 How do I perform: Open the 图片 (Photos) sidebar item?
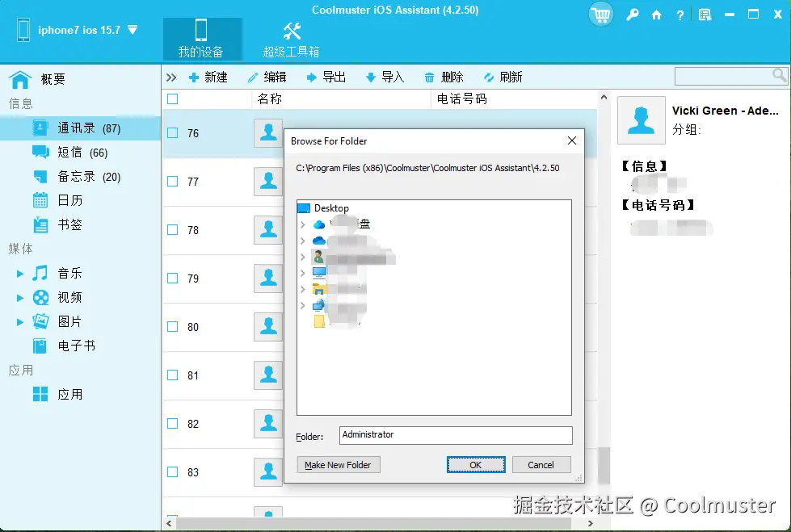(69, 320)
